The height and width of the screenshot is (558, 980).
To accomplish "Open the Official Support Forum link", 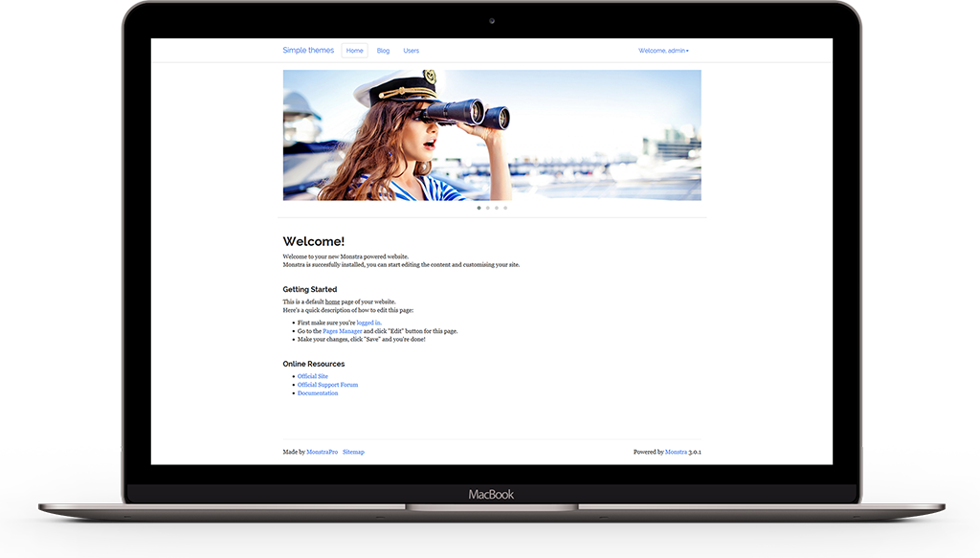I will click(327, 385).
